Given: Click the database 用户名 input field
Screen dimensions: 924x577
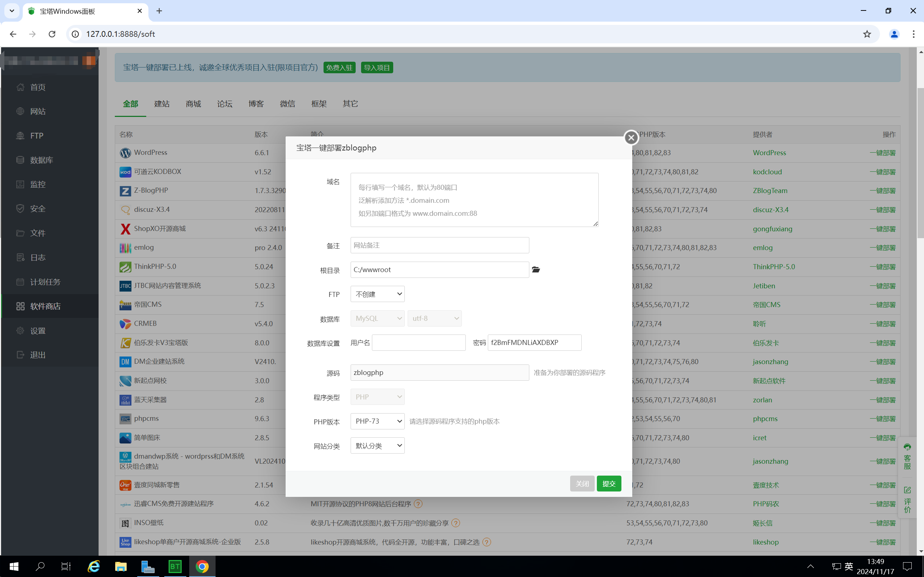Looking at the screenshot, I should click(418, 343).
